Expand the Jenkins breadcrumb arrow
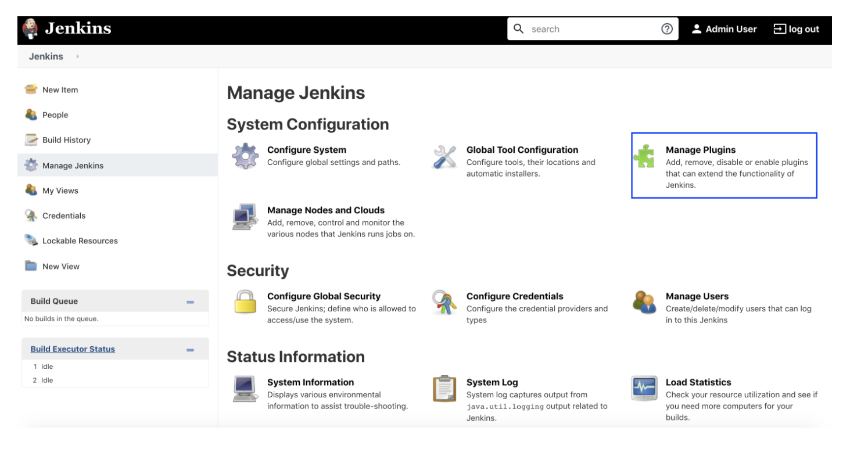 (x=77, y=56)
